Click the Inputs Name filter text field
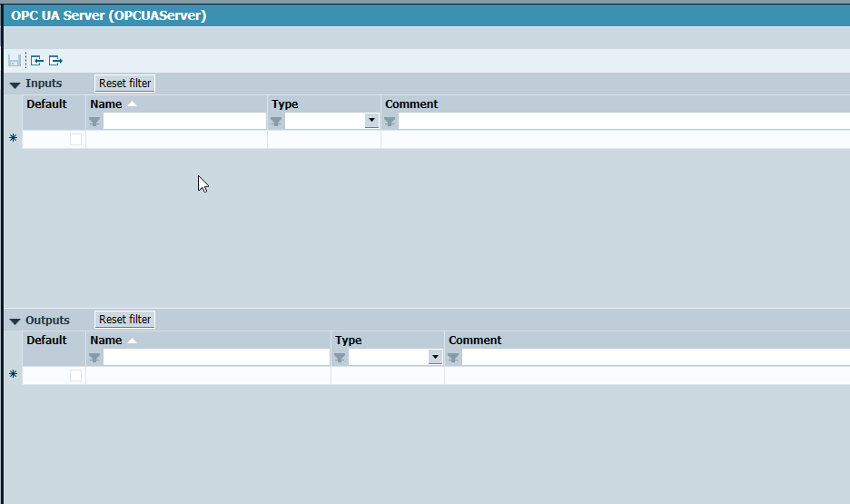This screenshot has height=504, width=850. point(184,122)
